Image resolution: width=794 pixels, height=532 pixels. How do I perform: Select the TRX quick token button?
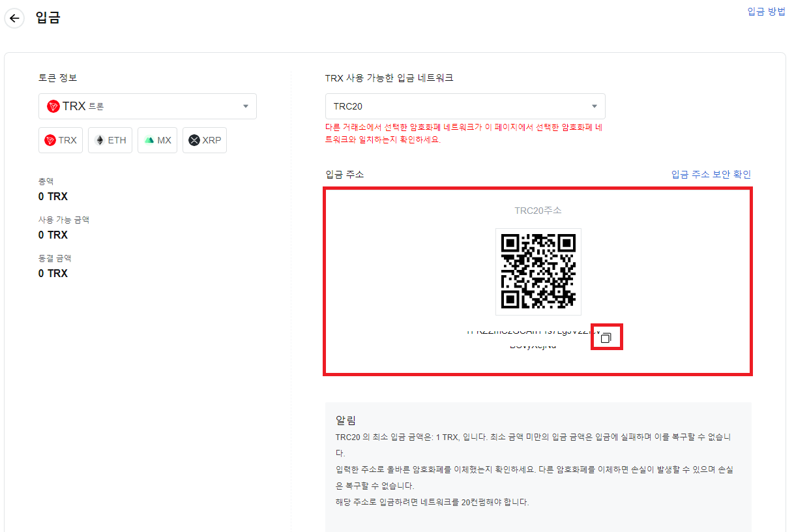(x=61, y=140)
